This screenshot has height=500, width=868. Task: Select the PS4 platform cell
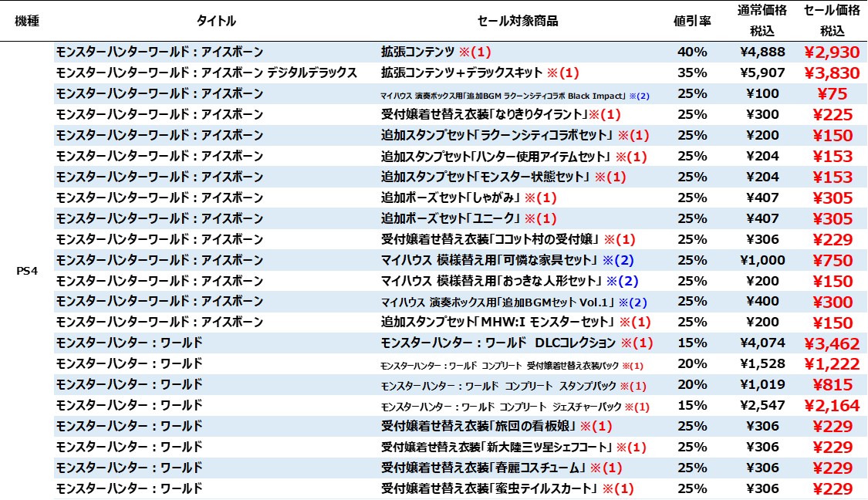click(x=26, y=271)
